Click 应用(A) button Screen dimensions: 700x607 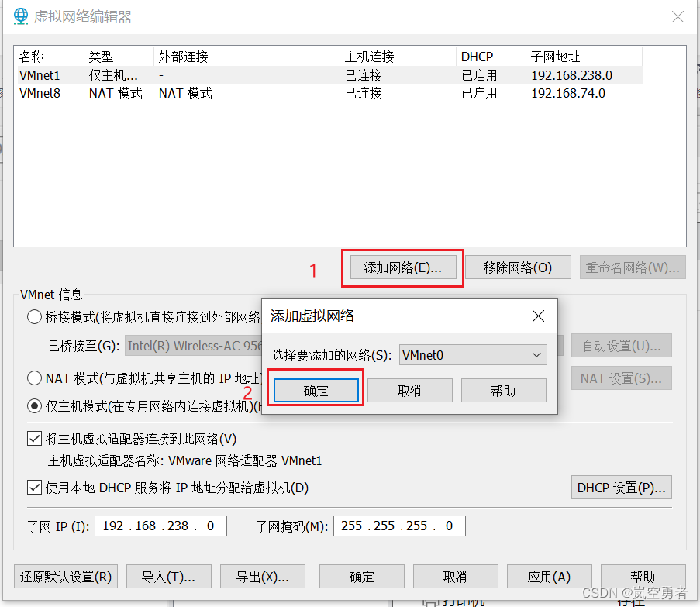(549, 577)
